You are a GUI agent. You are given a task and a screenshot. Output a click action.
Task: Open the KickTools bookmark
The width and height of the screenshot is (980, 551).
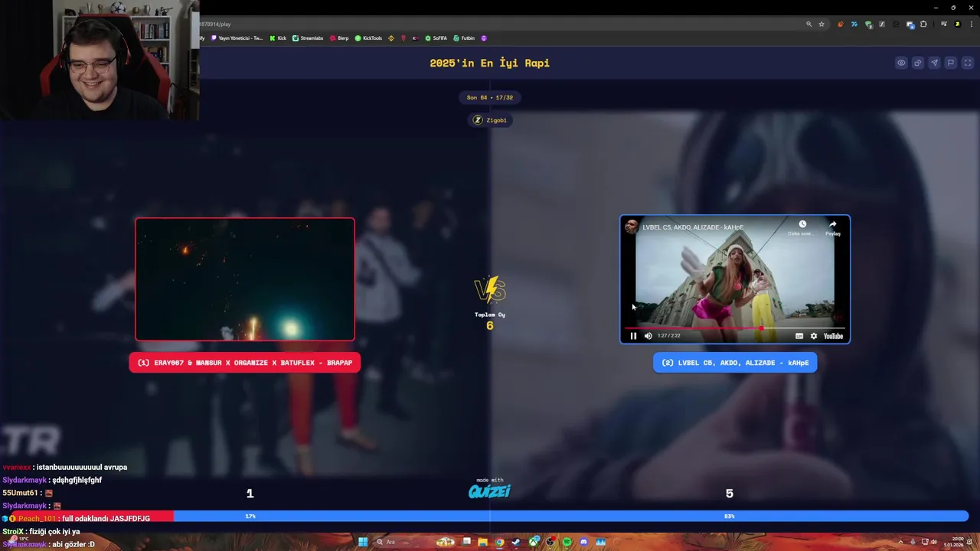[368, 38]
